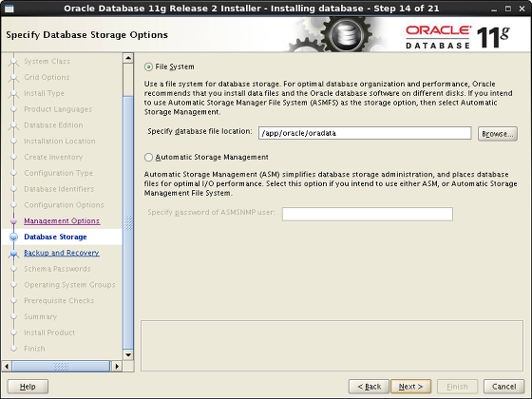
Task: Click the Specify database file location label
Action: (x=199, y=131)
